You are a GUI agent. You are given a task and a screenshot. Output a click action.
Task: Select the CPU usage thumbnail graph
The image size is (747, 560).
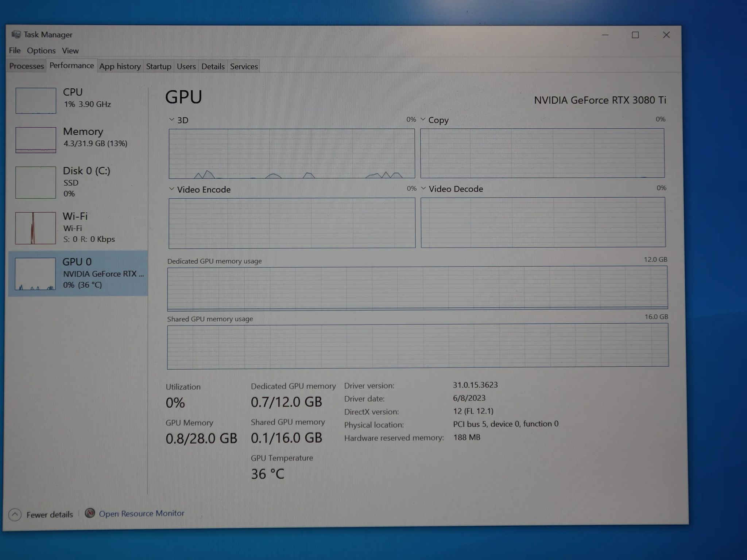(x=36, y=101)
